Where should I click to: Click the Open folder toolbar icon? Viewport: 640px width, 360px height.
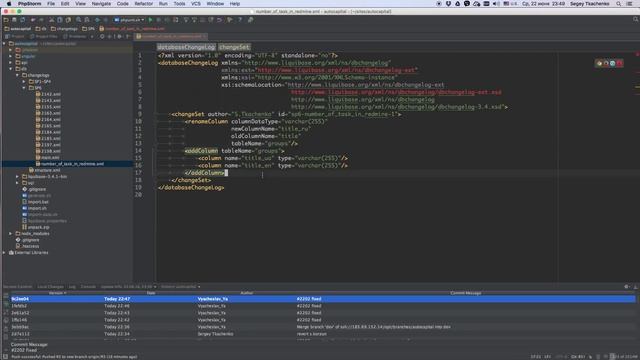6,20
